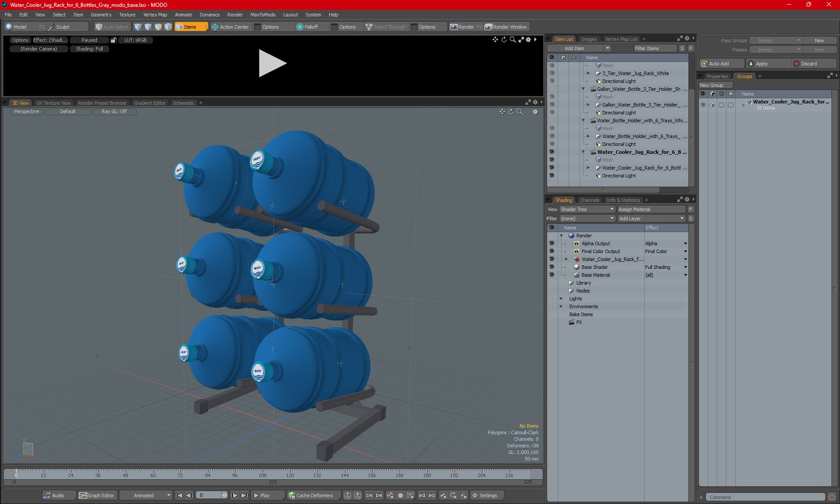
Task: Select the Directional Light under Water_Cooler_Jug_Rack
Action: [619, 175]
